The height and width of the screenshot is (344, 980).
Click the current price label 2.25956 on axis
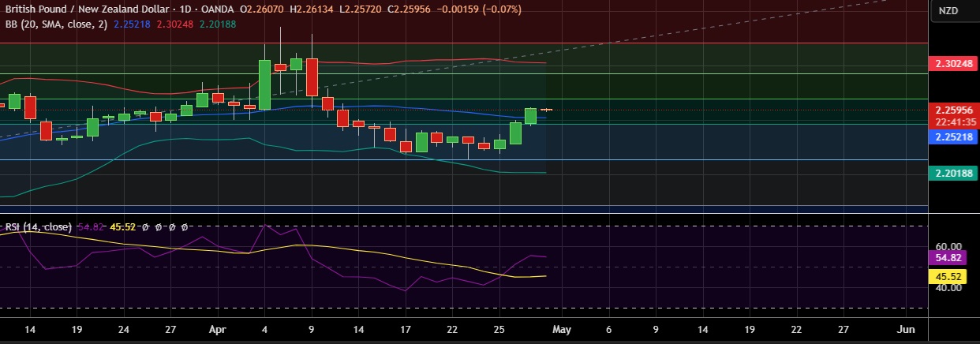(954, 110)
